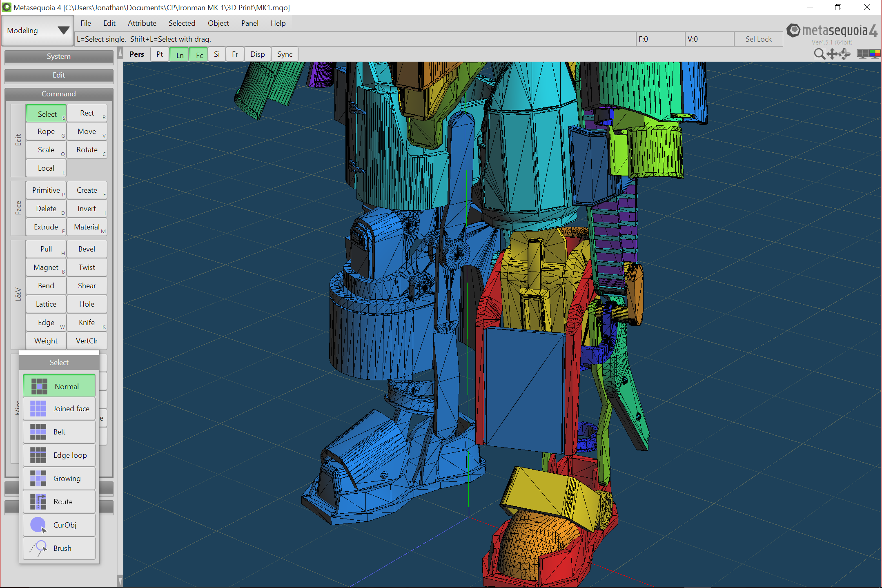Viewport: 882px width, 588px height.
Task: Activate the Move command
Action: point(87,131)
